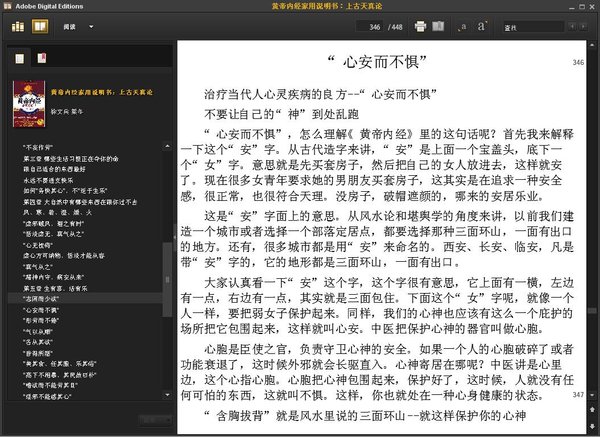The width and height of the screenshot is (600, 437).
Task: Click the reading view book icon
Action: coord(38,25)
